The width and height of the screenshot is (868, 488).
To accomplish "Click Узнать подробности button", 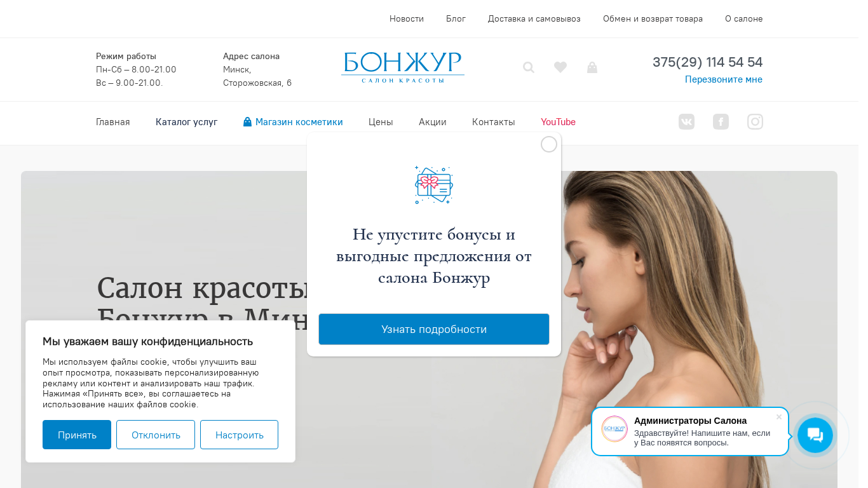I will coord(434,329).
